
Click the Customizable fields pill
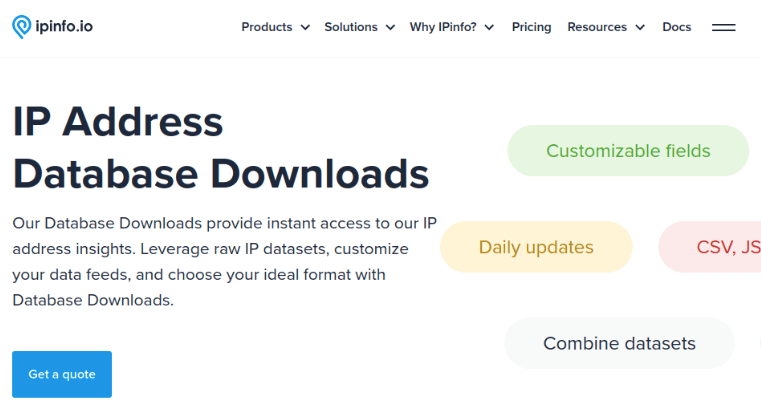pos(628,151)
